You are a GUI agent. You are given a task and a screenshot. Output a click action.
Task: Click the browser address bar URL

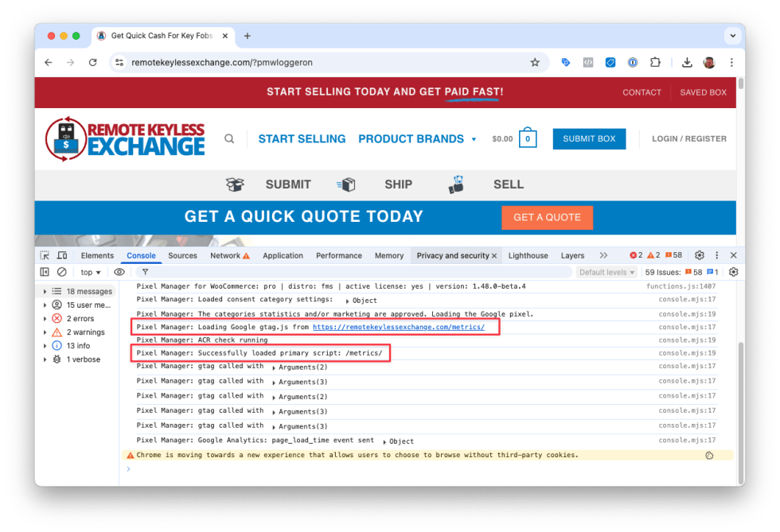point(222,63)
